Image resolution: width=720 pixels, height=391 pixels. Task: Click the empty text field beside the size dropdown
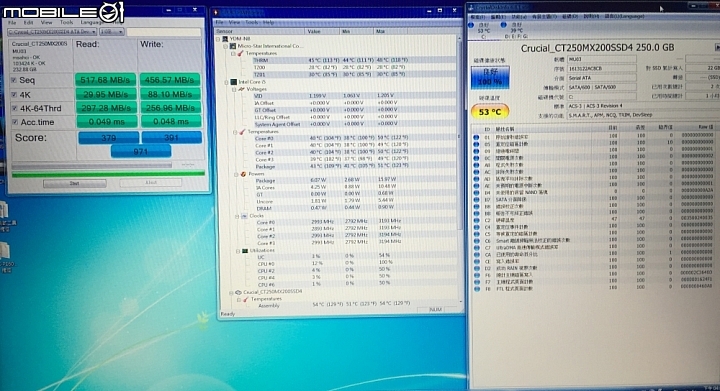point(164,32)
